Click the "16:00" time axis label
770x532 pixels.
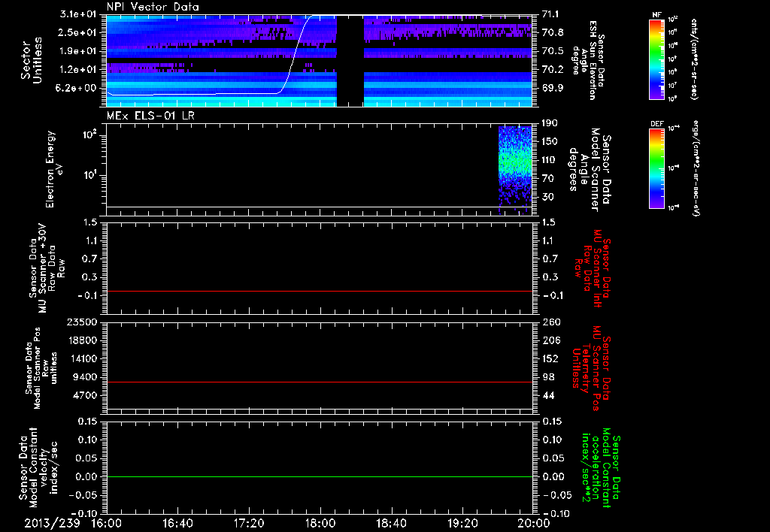pyautogui.click(x=107, y=523)
